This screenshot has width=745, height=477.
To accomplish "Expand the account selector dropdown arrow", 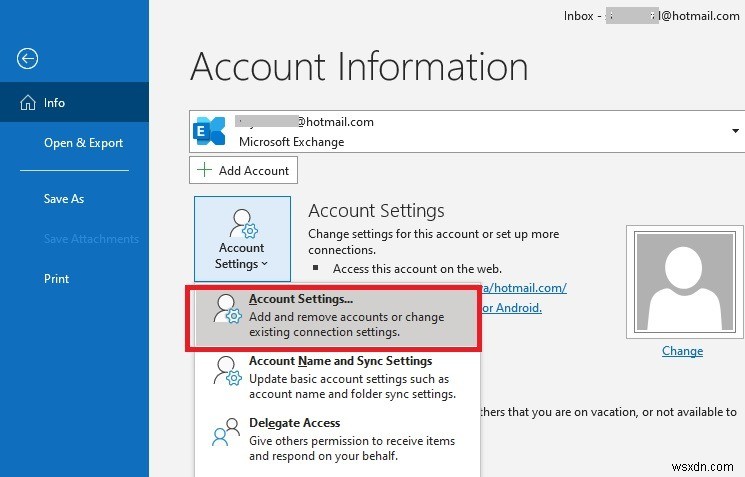I will pyautogui.click(x=735, y=131).
